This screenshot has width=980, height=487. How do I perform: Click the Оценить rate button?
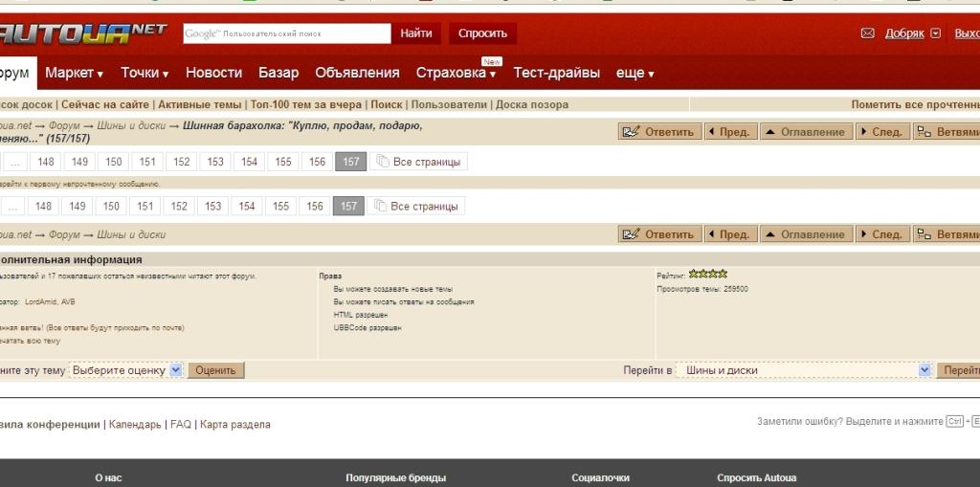pos(216,370)
